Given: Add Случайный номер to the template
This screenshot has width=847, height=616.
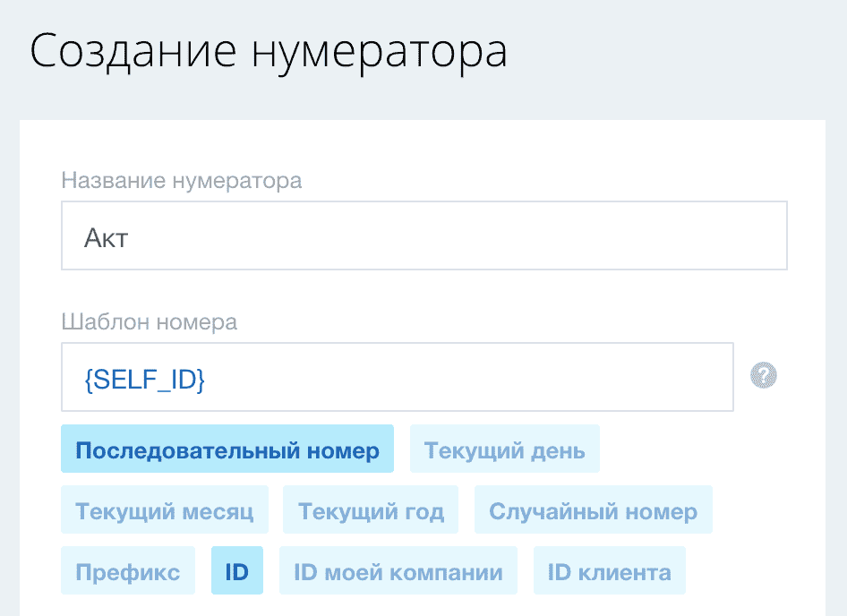Looking at the screenshot, I should (594, 509).
